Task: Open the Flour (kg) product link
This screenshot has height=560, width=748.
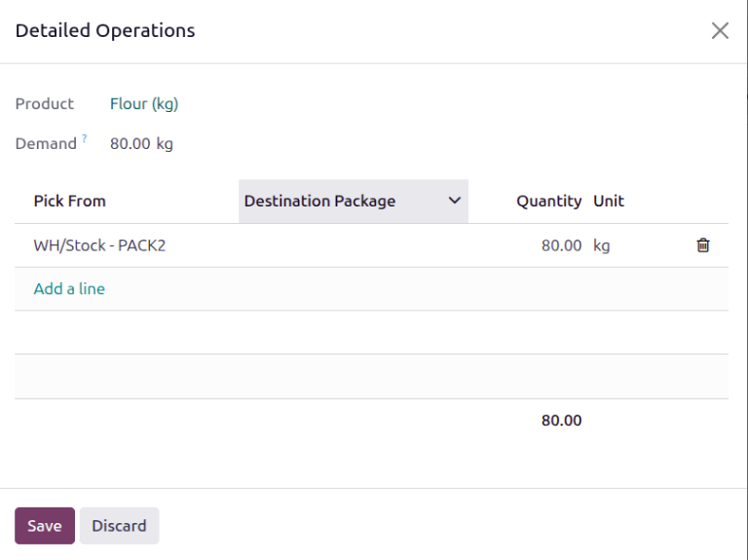Action: pos(144,103)
